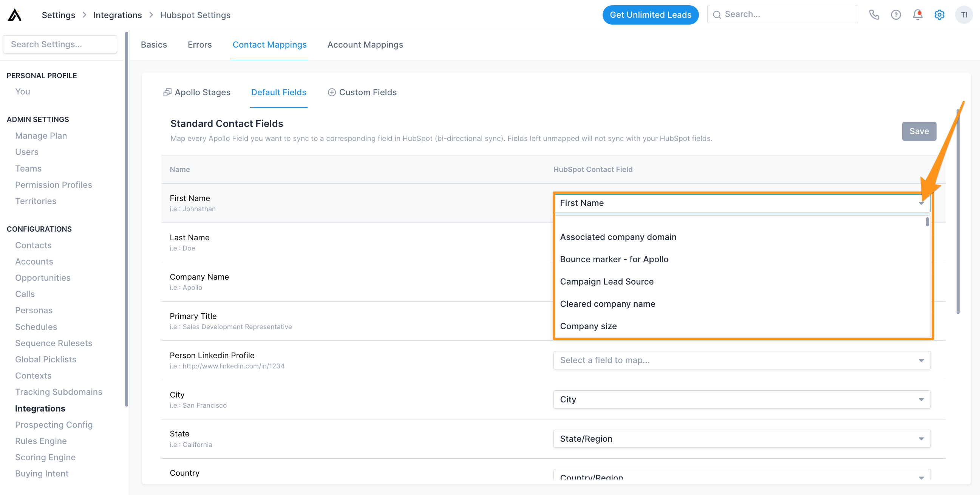Open the notifications bell
The height and width of the screenshot is (495, 980).
(918, 14)
